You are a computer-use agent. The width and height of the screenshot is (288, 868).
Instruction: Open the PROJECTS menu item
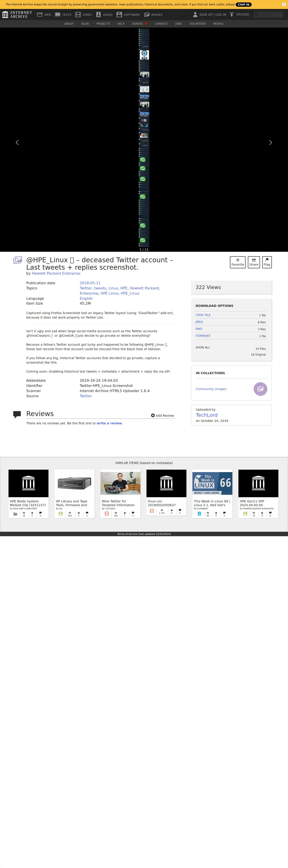(x=103, y=24)
